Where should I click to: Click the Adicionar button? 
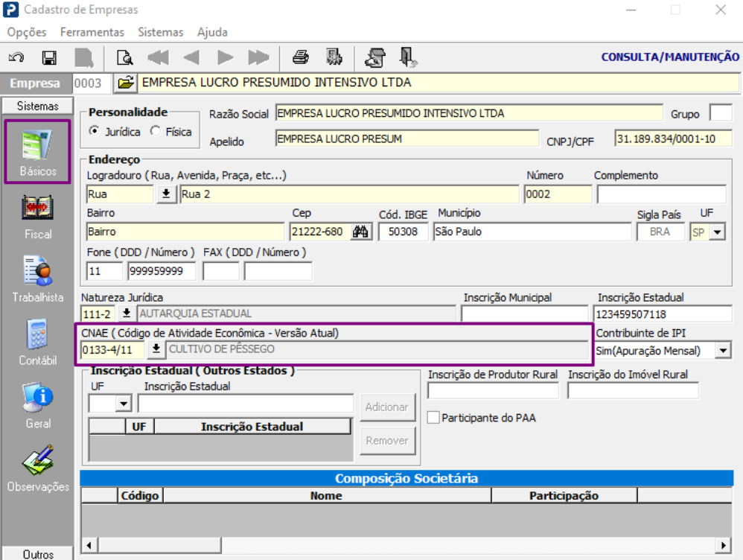tap(386, 407)
